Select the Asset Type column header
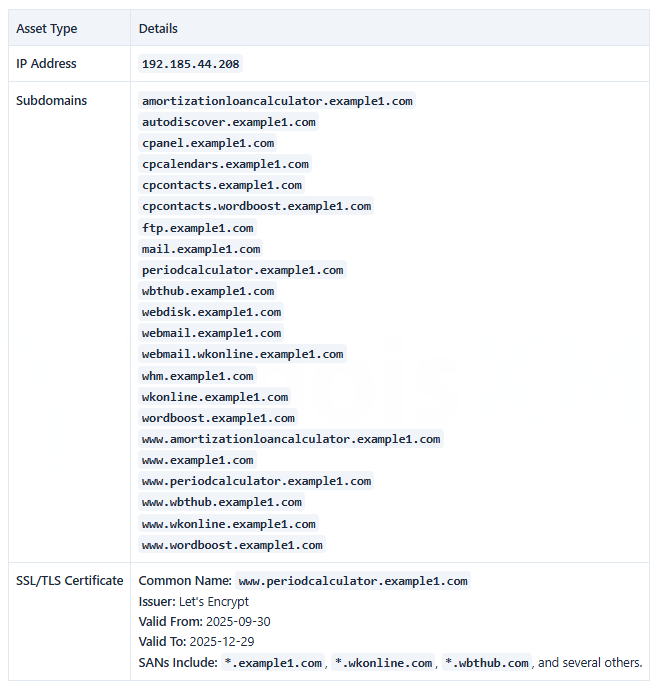Screen dimensions: 664x694 point(45,29)
